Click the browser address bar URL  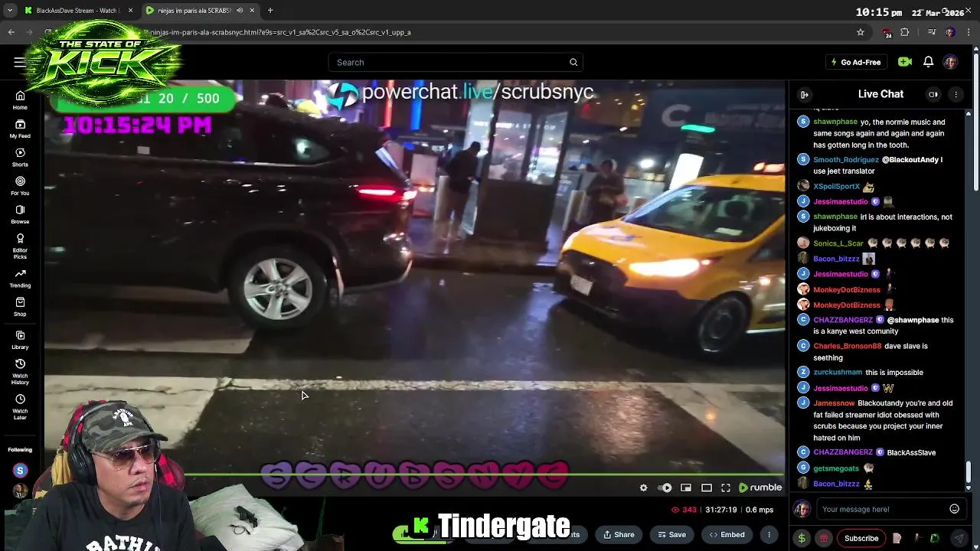click(280, 32)
